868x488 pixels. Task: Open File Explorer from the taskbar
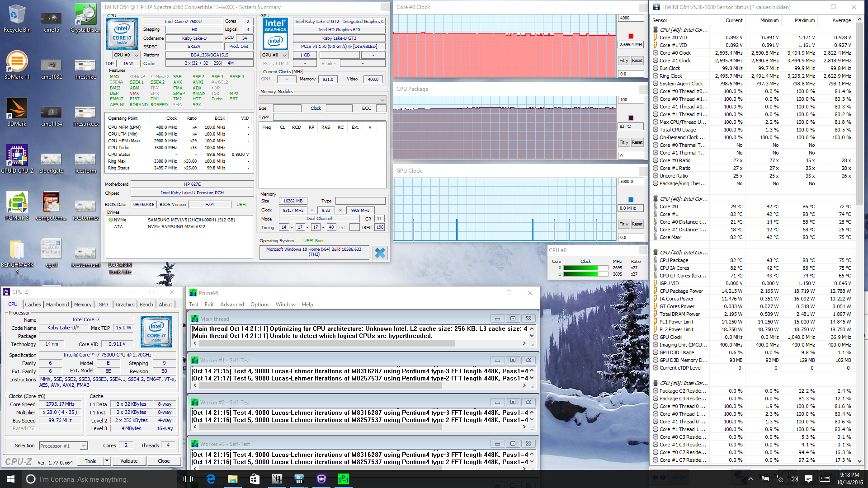232,479
